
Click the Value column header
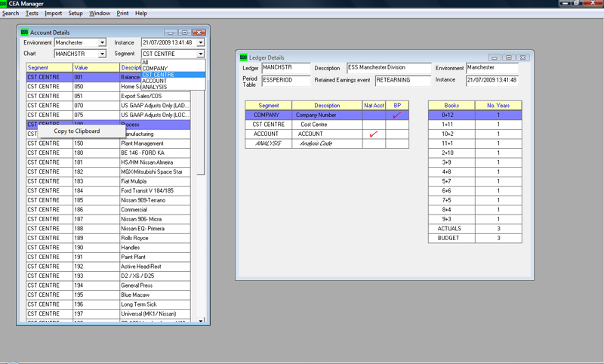pos(95,67)
